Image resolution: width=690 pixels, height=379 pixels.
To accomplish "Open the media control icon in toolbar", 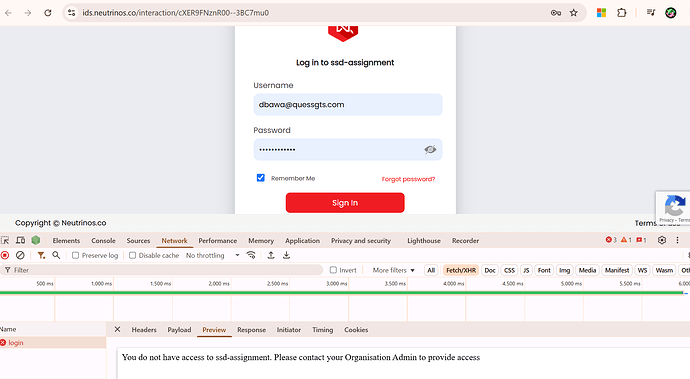I will (x=651, y=12).
